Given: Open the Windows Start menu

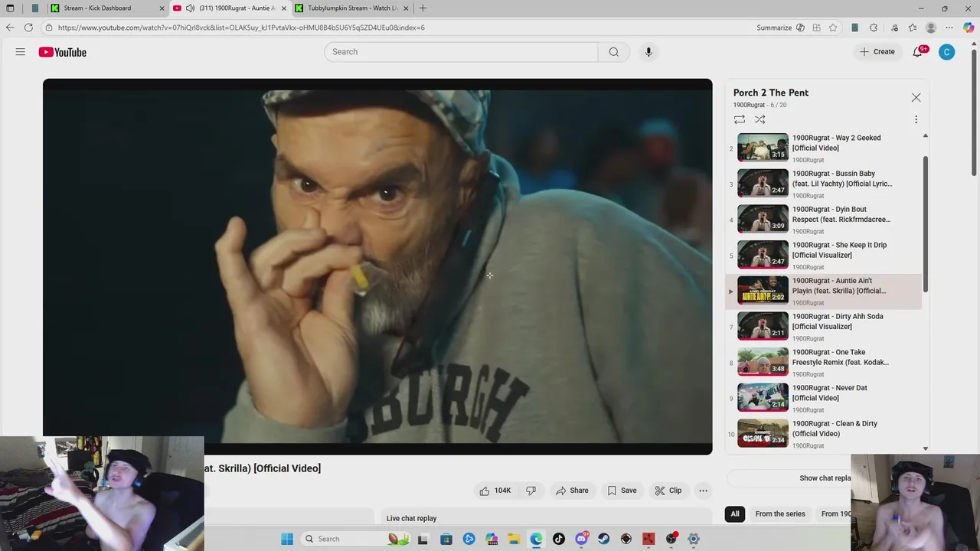Looking at the screenshot, I should click(x=287, y=539).
